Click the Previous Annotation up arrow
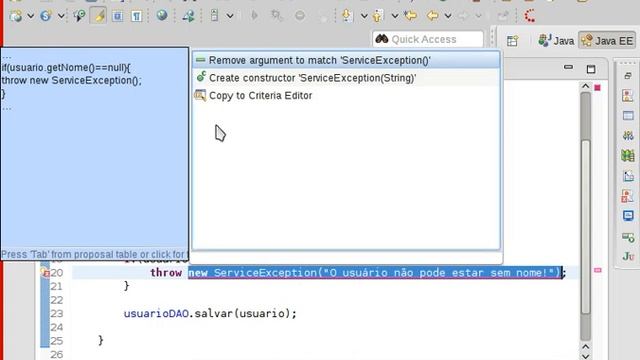Screen dimensions: 640x360 [378, 16]
